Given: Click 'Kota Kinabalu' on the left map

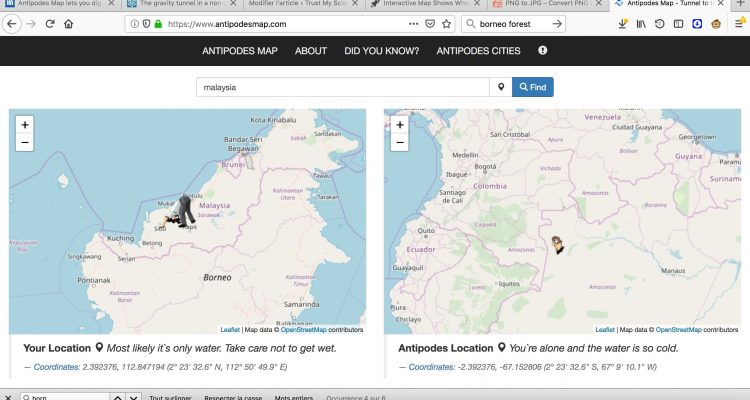Looking at the screenshot, I should tap(274, 120).
